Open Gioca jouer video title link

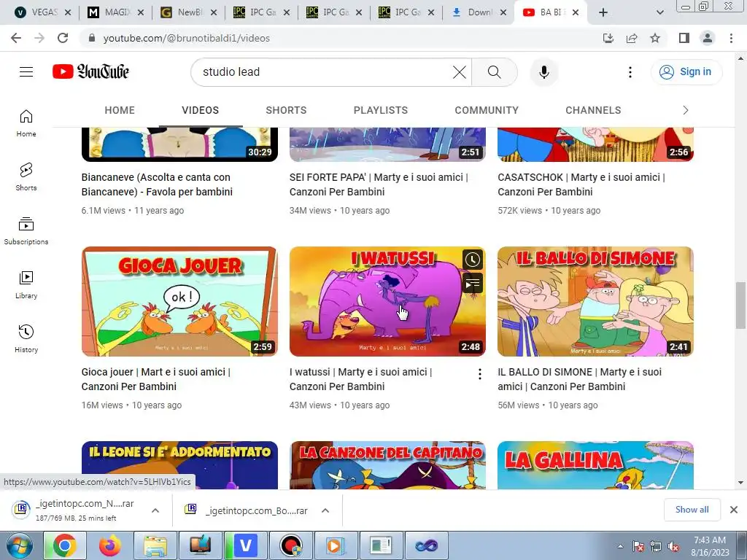156,379
